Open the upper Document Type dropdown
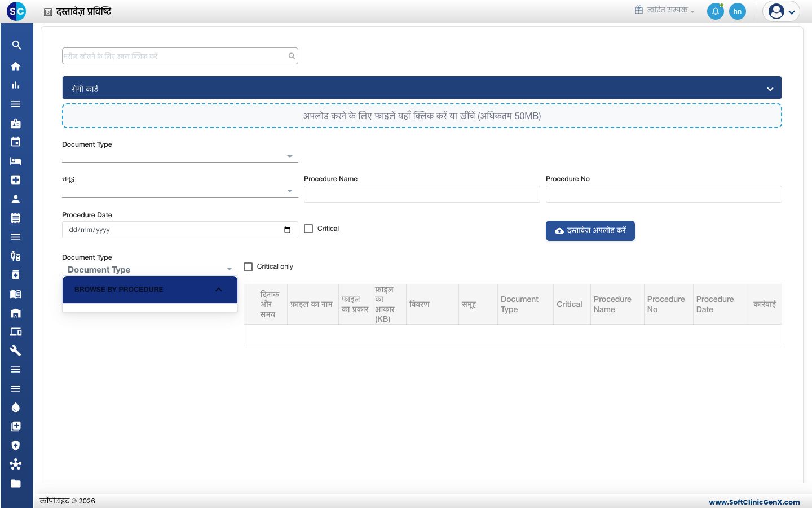Screen dimensions: 812x508 [x=180, y=156]
